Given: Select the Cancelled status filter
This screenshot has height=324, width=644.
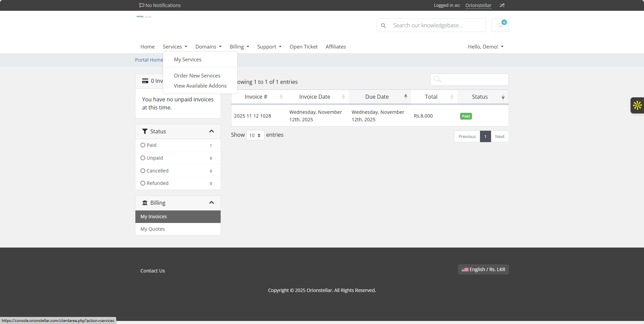Looking at the screenshot, I should click(x=143, y=171).
